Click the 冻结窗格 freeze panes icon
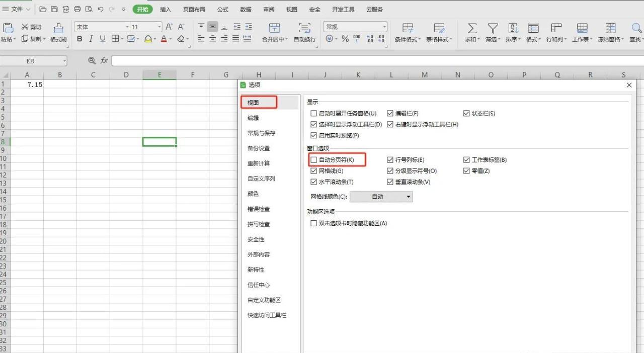The height and width of the screenshot is (353, 644). (610, 28)
